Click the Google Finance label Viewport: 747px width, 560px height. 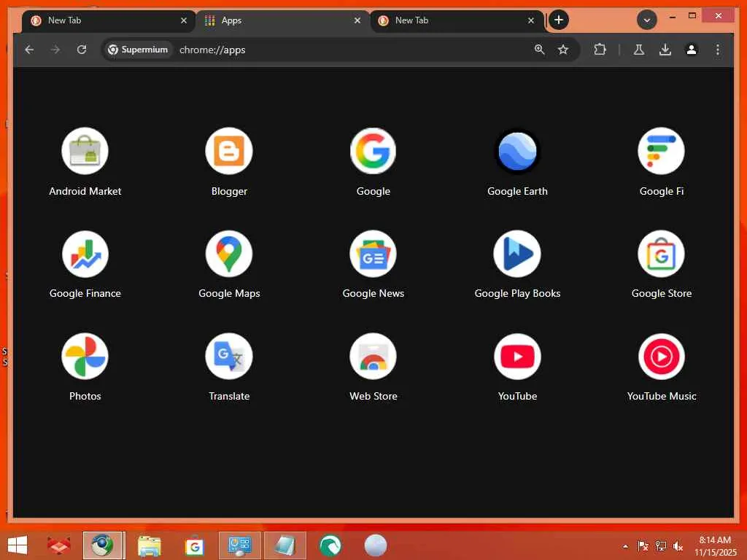tap(85, 293)
